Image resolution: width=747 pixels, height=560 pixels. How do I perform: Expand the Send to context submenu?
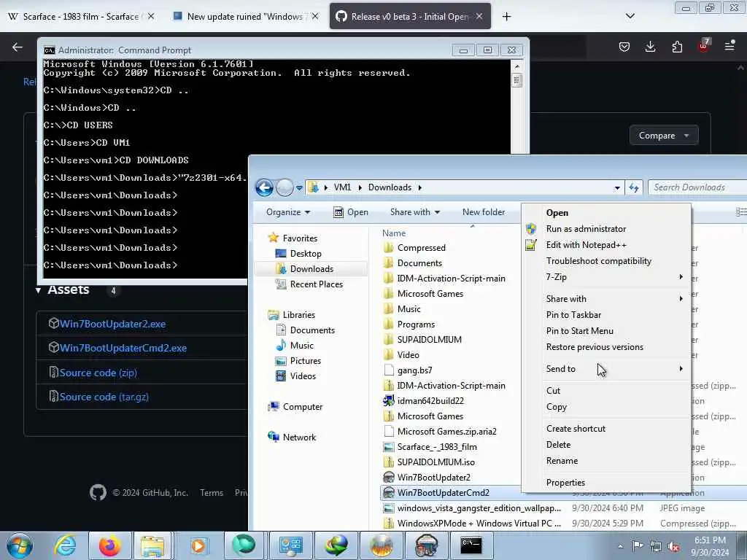click(614, 368)
